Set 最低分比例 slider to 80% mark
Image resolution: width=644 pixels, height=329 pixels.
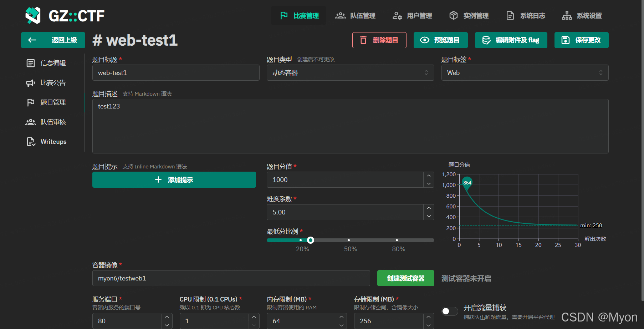[x=397, y=240]
